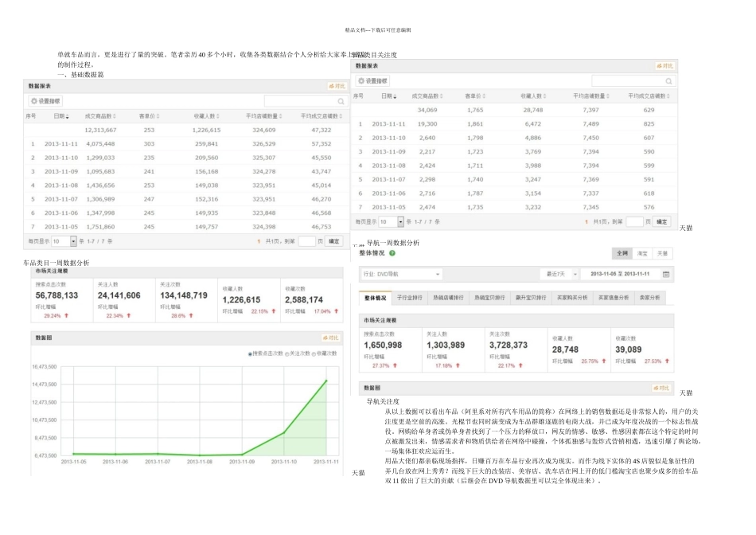This screenshot has height=535, width=756.
Task: Click the green help icon next to 整体情况
Action: 392,253
